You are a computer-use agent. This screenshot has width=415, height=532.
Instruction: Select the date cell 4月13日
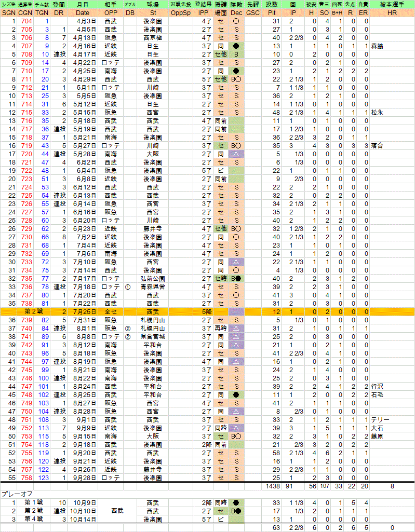85,38
